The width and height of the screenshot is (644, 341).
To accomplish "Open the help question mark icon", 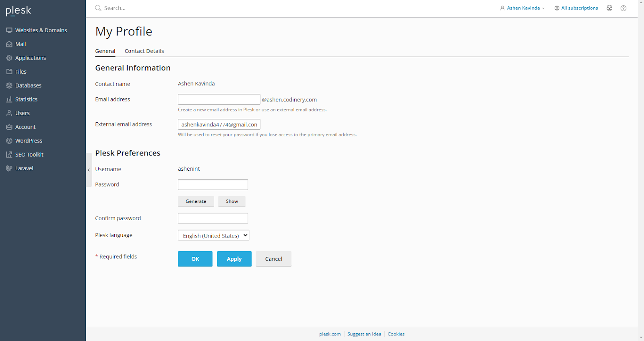I will point(623,8).
